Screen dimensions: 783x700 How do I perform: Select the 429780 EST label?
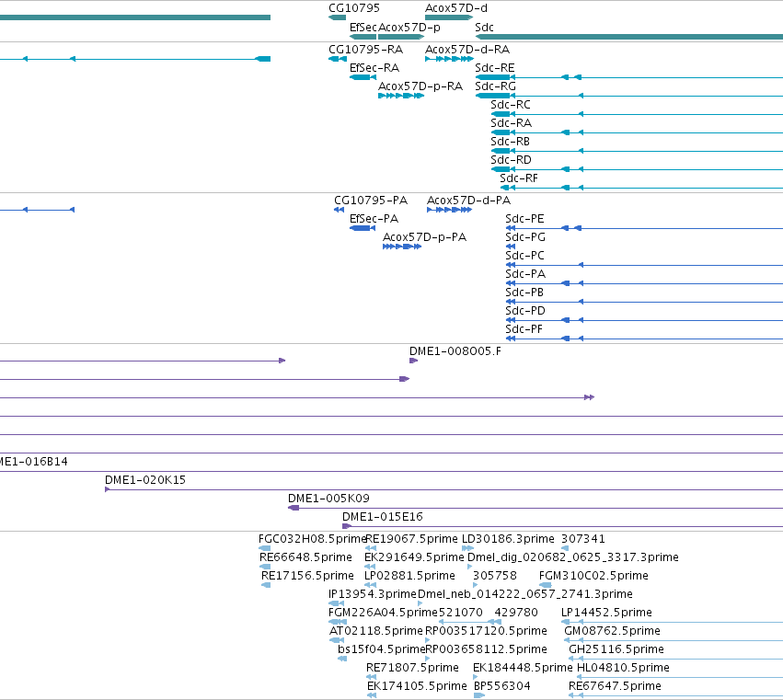[x=516, y=614]
